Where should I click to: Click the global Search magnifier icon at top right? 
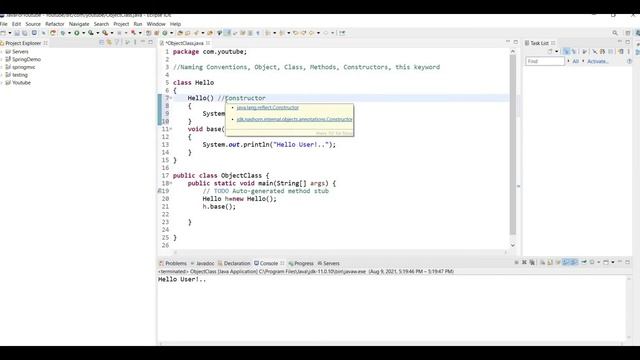(615, 33)
